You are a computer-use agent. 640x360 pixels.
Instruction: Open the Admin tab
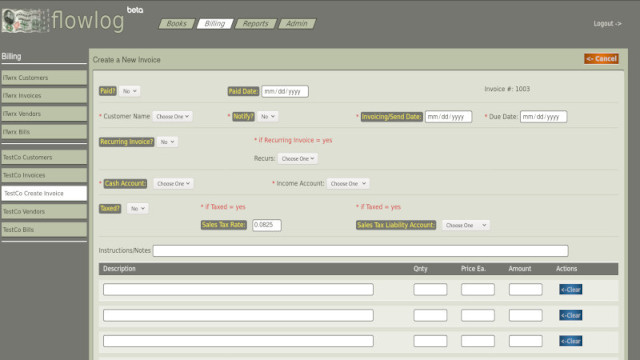[x=297, y=24]
